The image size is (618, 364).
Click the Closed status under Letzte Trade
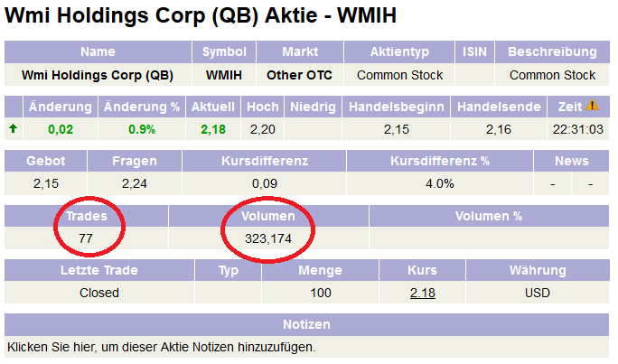point(99,293)
